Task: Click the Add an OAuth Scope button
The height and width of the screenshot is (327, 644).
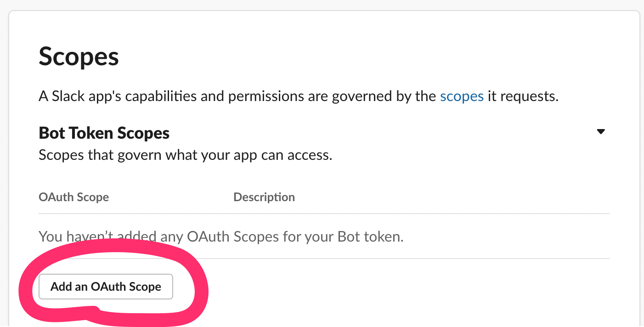Action: point(106,287)
